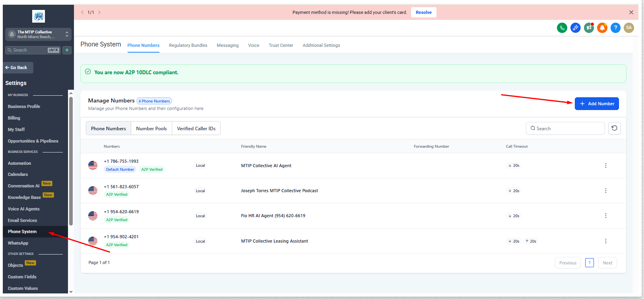Click MTIP Collective AI Agent name
This screenshot has height=299, width=644.
266,166
